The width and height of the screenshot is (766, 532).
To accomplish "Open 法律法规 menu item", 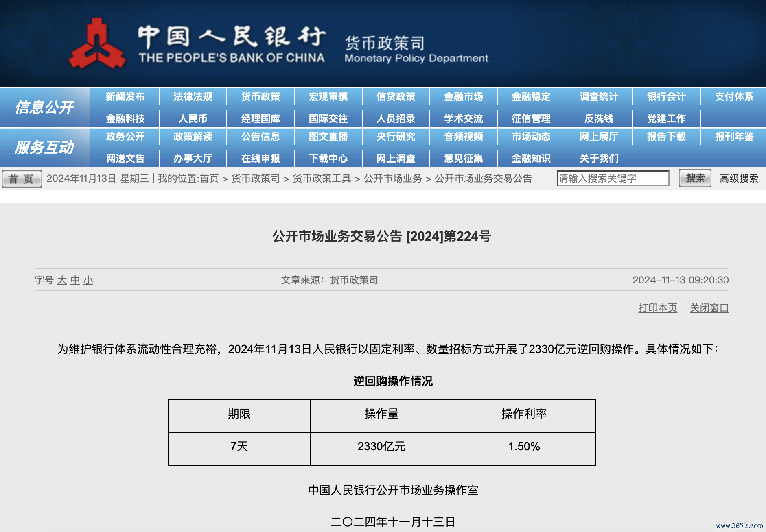I will click(x=193, y=97).
